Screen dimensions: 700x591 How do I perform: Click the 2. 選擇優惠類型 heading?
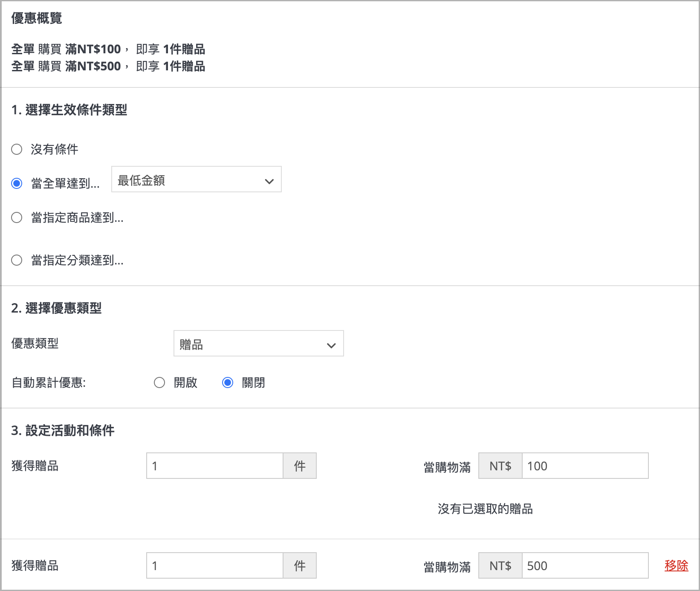[x=56, y=308]
